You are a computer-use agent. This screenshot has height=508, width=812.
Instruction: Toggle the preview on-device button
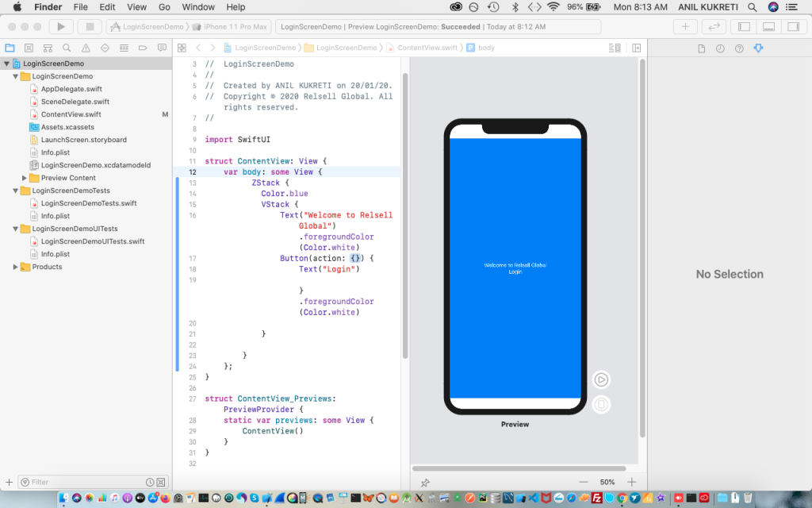(601, 404)
